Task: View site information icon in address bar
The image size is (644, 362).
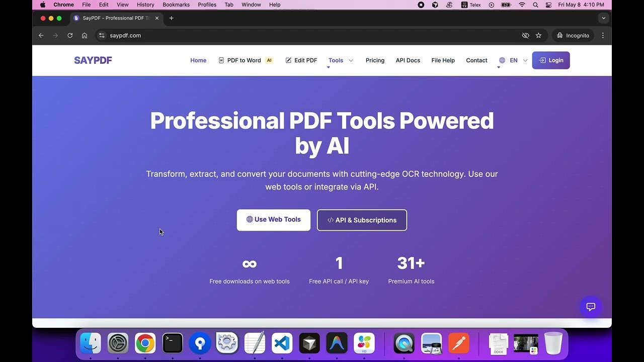Action: click(x=102, y=36)
